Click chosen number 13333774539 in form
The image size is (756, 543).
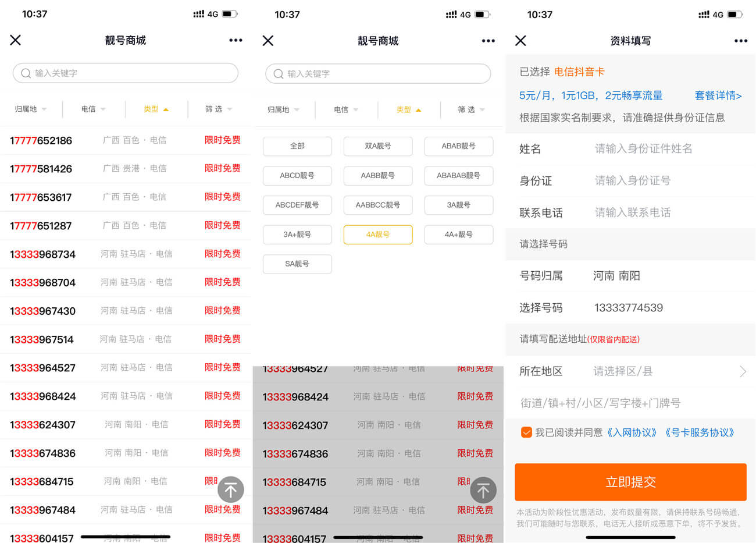(629, 308)
